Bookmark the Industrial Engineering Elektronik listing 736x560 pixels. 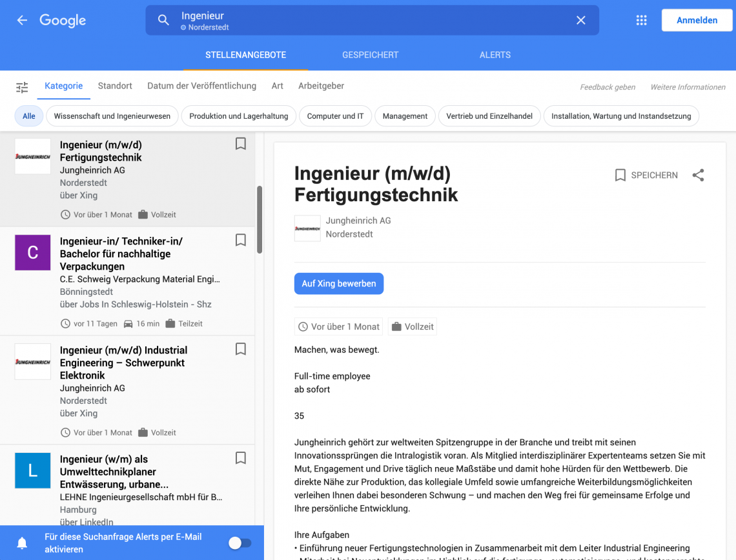(240, 349)
